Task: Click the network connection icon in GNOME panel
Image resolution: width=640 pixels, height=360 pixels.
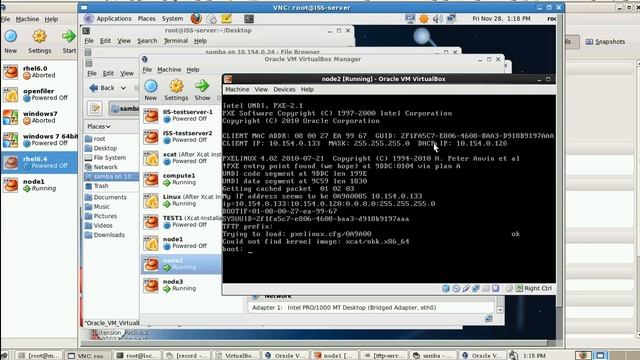Action: click(451, 19)
